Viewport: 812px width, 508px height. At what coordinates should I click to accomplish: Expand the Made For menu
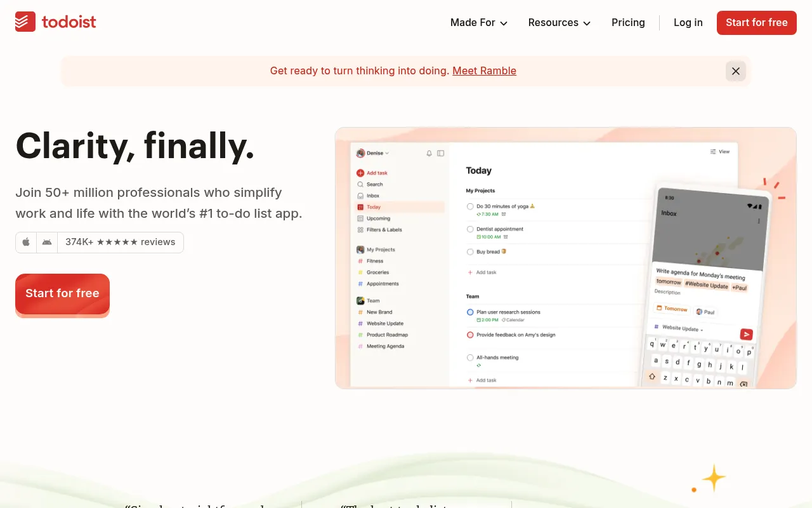point(479,22)
